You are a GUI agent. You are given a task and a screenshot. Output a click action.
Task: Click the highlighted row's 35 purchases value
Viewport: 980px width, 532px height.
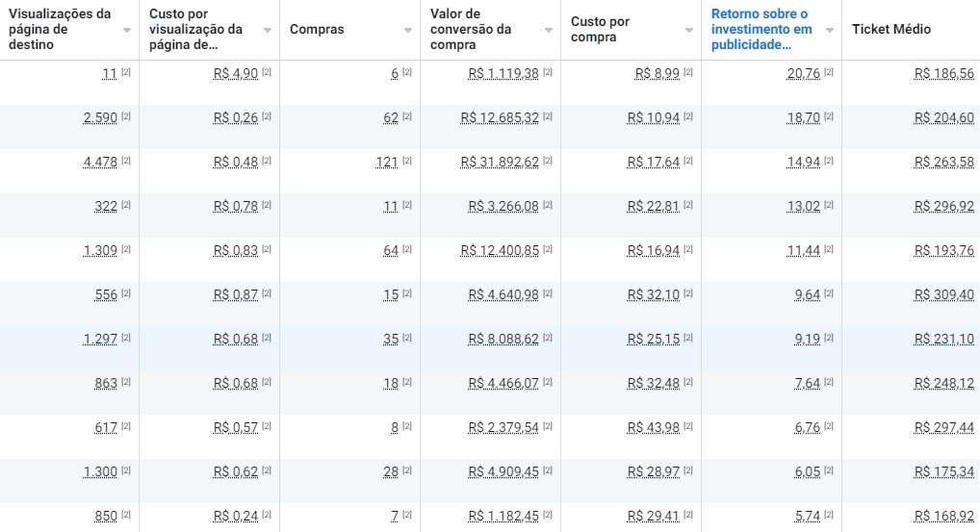(390, 339)
